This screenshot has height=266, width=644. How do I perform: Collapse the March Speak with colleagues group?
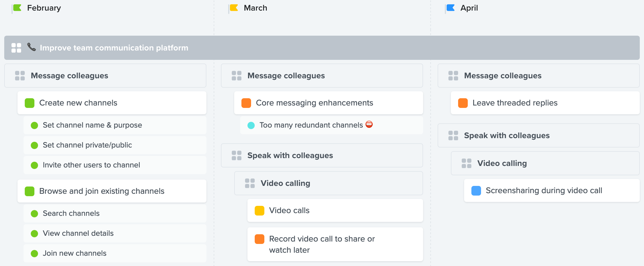tap(322, 155)
